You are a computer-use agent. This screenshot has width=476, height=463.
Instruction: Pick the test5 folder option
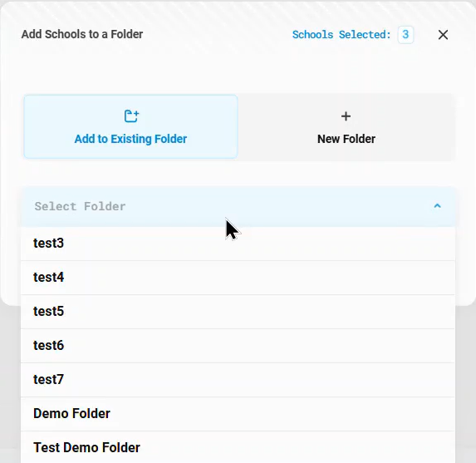point(238,312)
